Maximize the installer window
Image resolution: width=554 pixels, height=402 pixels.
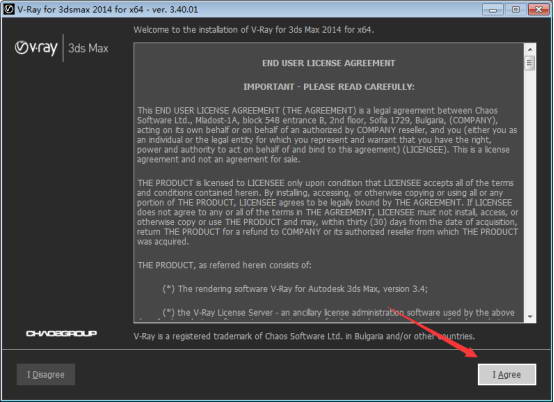click(516, 10)
